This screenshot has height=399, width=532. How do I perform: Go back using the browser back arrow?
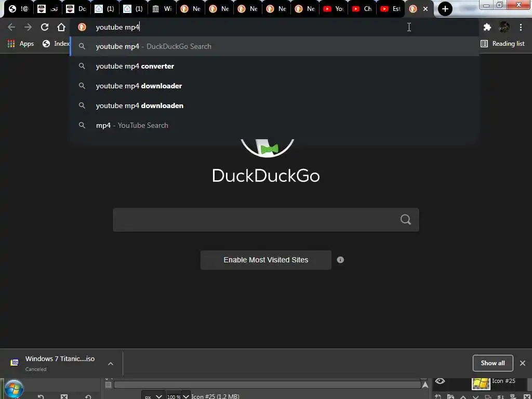(11, 27)
